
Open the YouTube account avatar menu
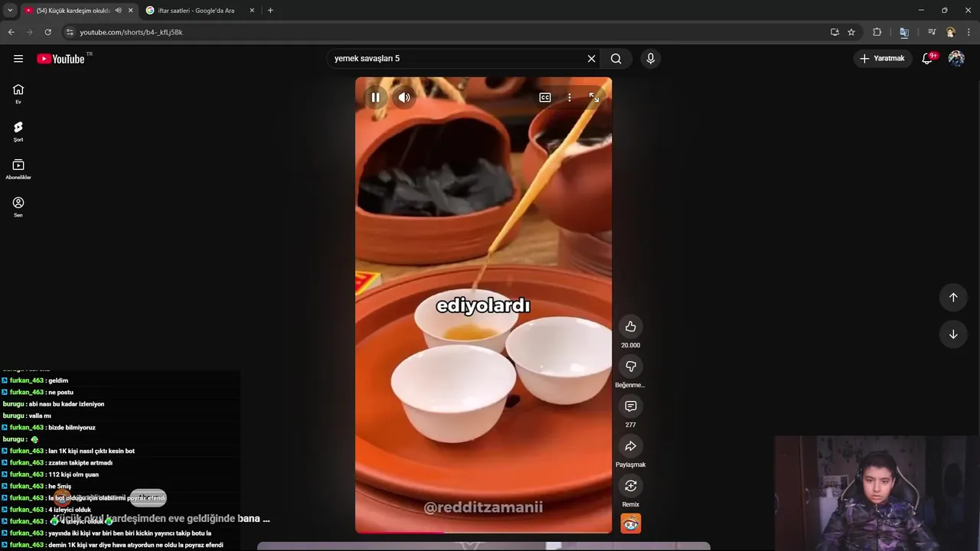(956, 58)
